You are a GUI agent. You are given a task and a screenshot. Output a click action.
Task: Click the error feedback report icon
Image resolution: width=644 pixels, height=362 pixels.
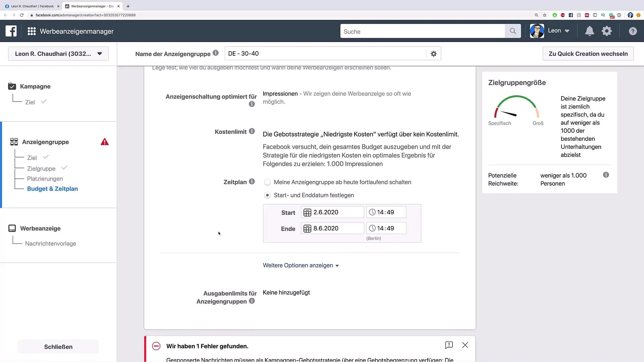pos(449,345)
